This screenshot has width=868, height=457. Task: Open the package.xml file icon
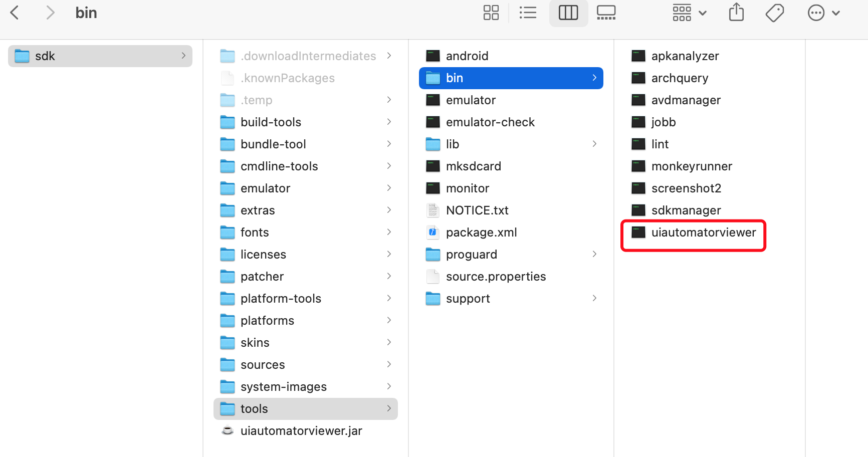(482, 232)
